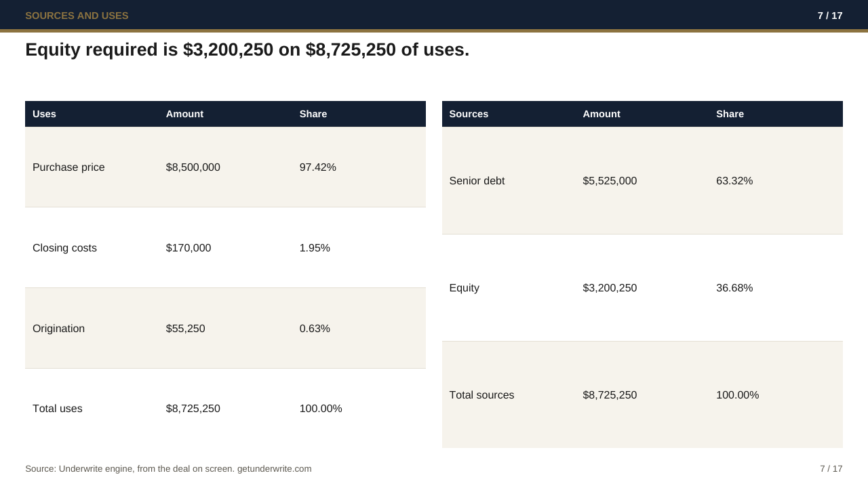This screenshot has height=488, width=868.
Task: Select the Uses column header
Action: coord(44,114)
